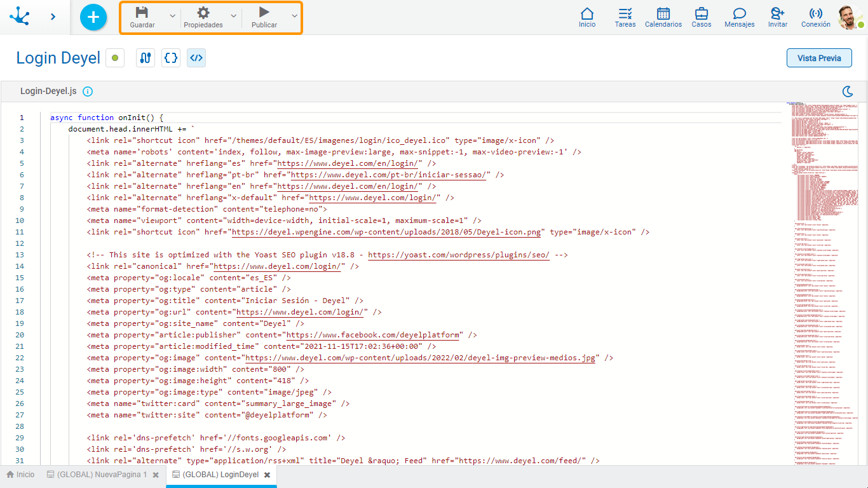Click the twitter:site meta line

coord(207,415)
